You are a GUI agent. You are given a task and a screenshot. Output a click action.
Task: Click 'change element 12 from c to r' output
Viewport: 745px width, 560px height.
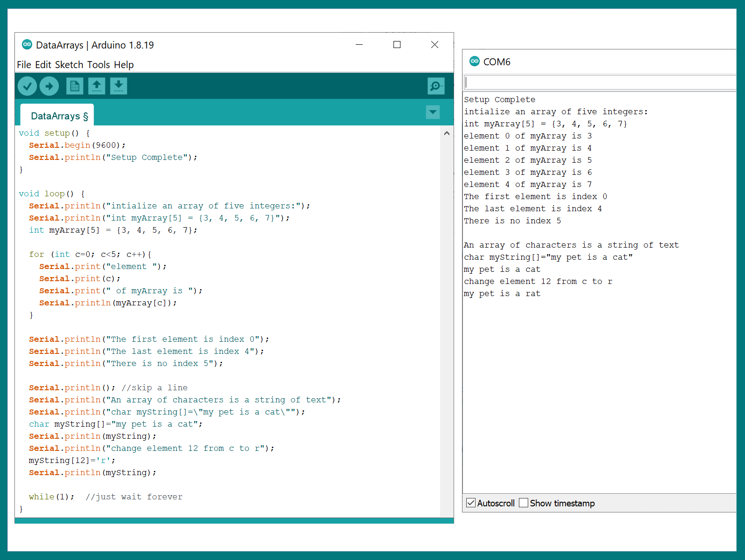click(x=538, y=282)
